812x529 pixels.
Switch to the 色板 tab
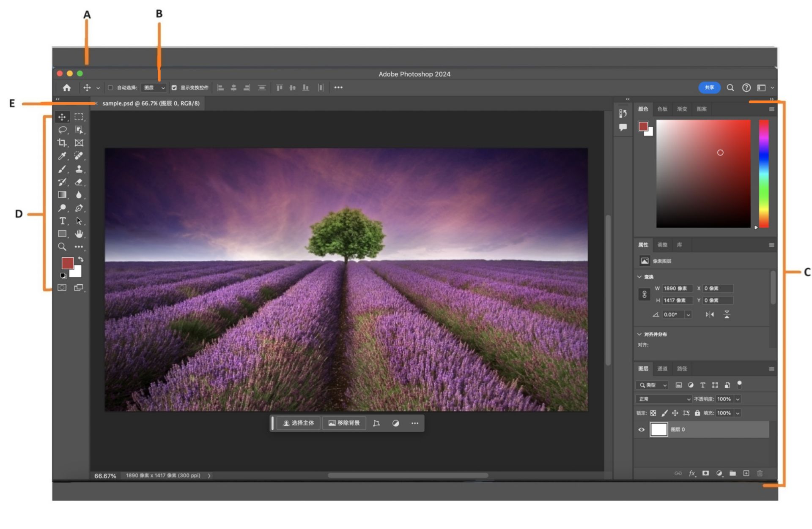coord(662,109)
